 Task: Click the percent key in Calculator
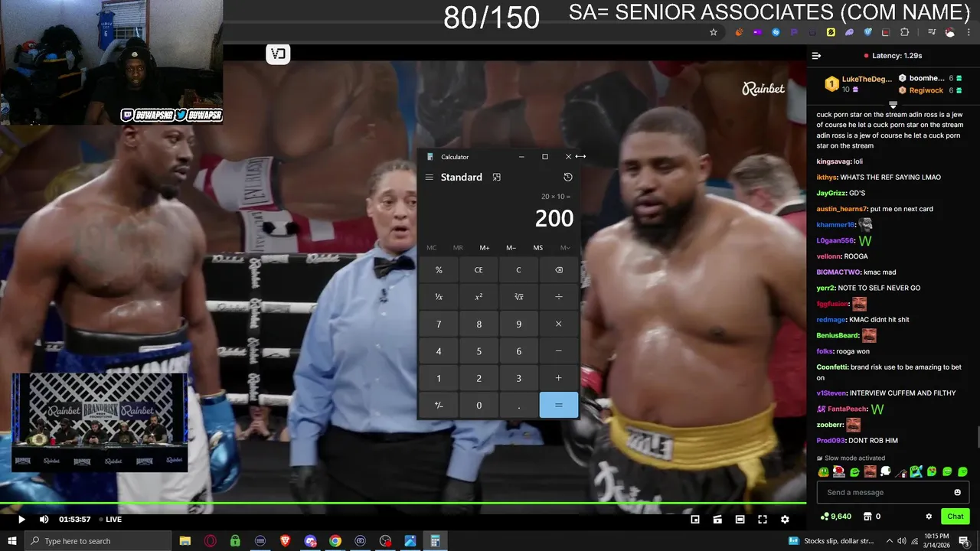[439, 270]
